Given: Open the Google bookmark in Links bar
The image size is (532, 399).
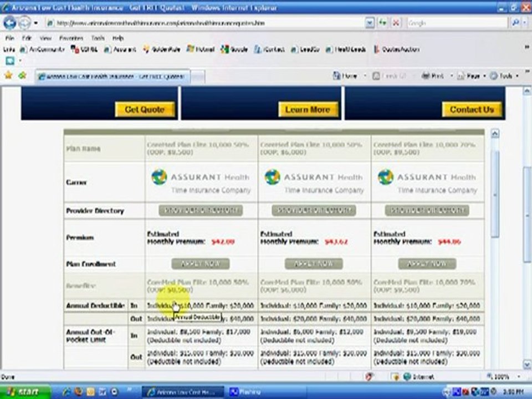Looking at the screenshot, I should tap(234, 49).
